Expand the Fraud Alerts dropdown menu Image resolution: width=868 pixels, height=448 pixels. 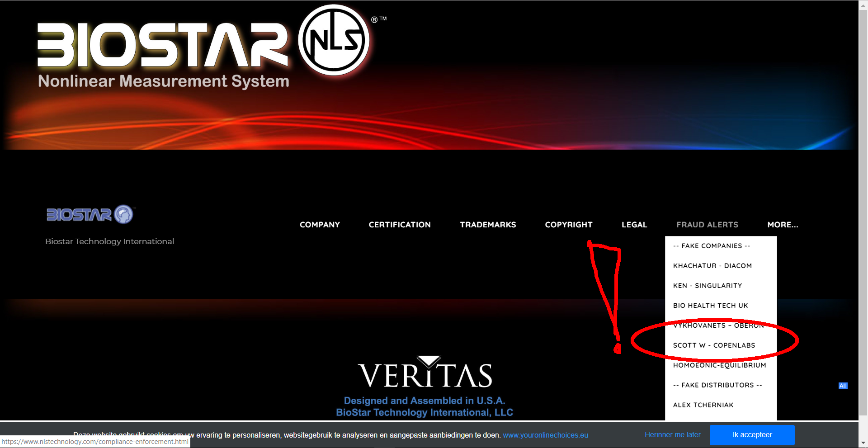[707, 225]
